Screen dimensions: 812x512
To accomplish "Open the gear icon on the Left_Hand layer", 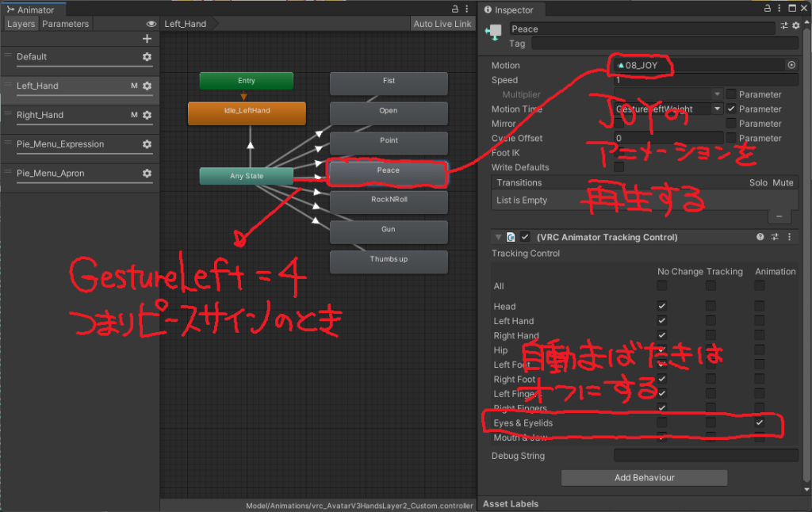I will point(148,85).
